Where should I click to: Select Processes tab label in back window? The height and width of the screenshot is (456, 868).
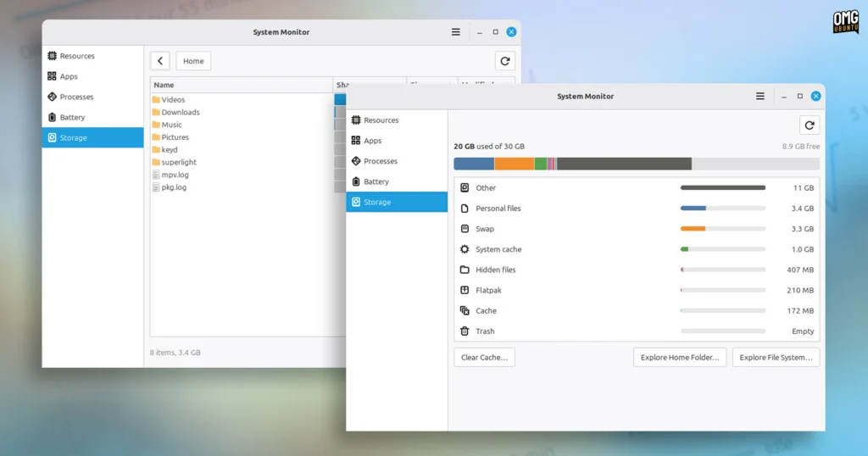(76, 97)
